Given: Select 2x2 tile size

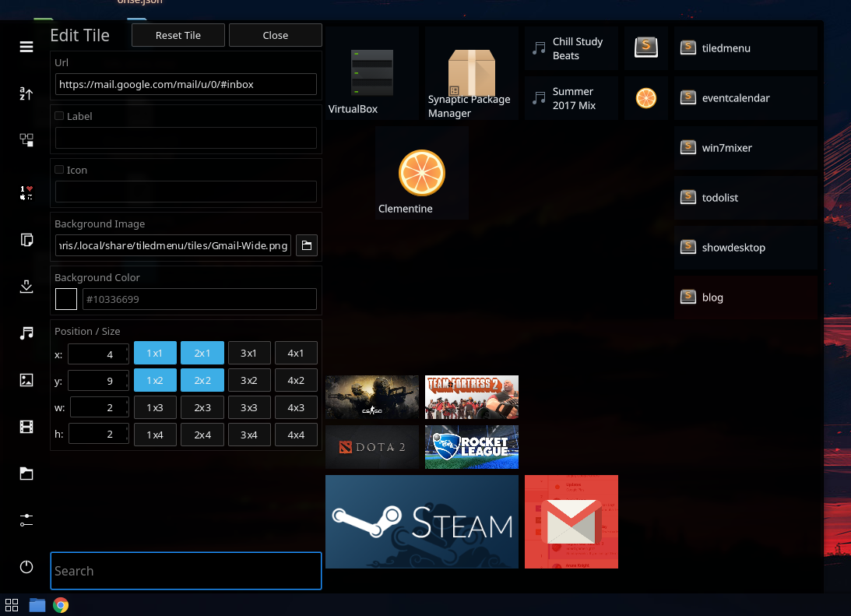Looking at the screenshot, I should [x=202, y=381].
